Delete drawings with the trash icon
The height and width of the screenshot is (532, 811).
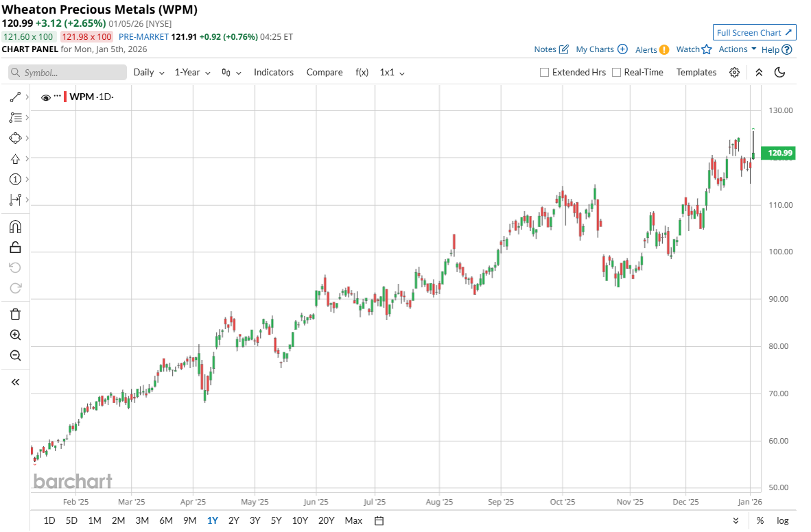point(15,314)
